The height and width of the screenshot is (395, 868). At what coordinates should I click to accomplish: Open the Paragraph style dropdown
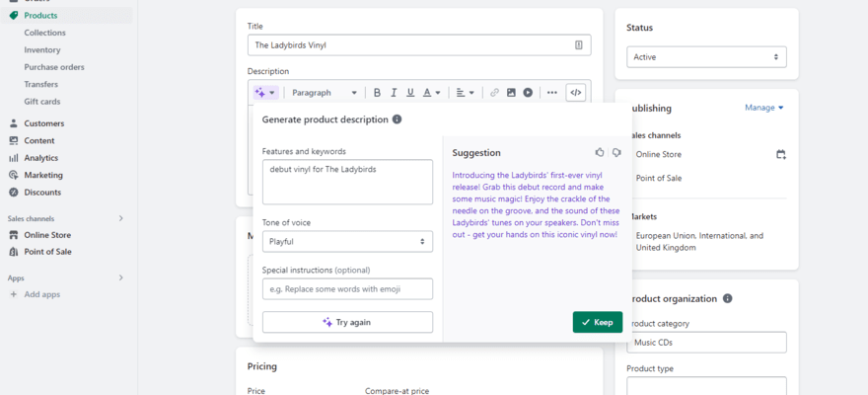[x=325, y=93]
